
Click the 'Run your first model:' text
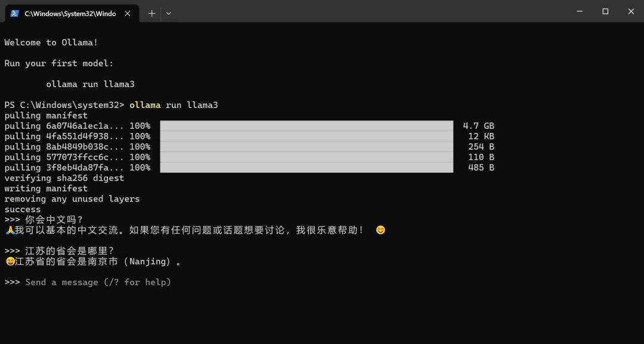(58, 64)
